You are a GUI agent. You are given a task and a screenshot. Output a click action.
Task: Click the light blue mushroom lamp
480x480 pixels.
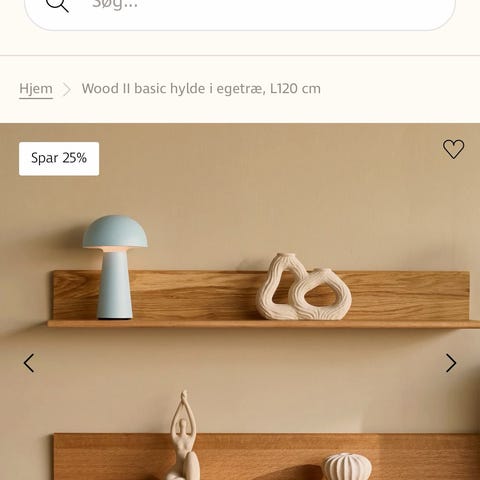pos(115,267)
